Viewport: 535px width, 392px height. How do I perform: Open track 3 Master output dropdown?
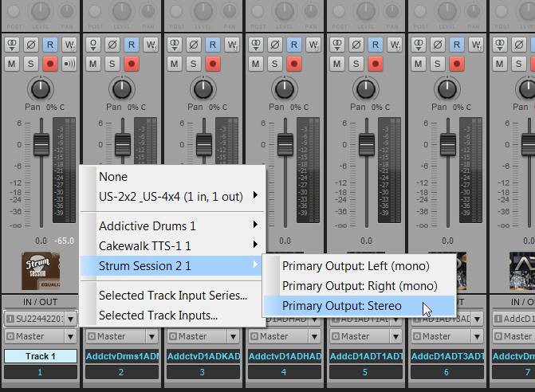[x=234, y=337]
